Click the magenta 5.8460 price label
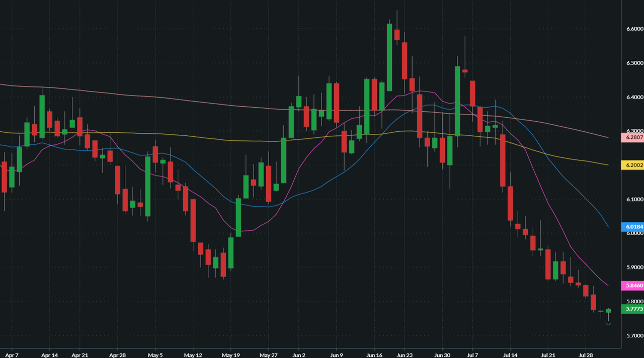This screenshot has width=644, height=358. [632, 285]
